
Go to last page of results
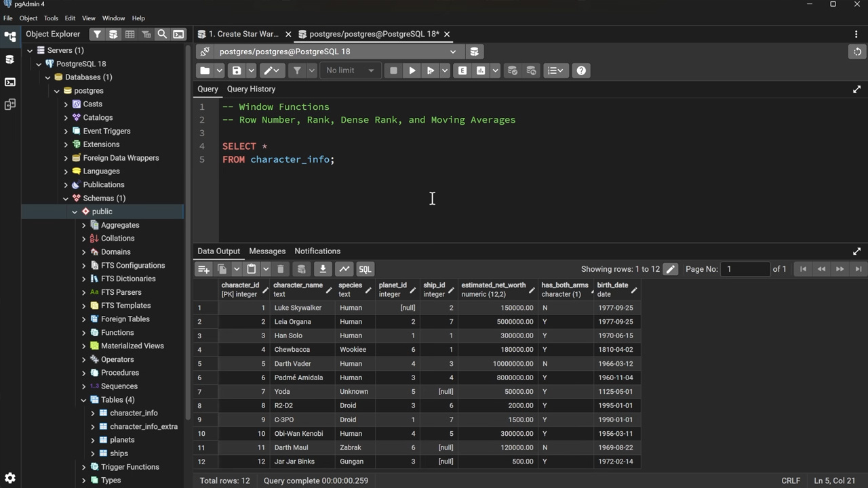[859, 269]
